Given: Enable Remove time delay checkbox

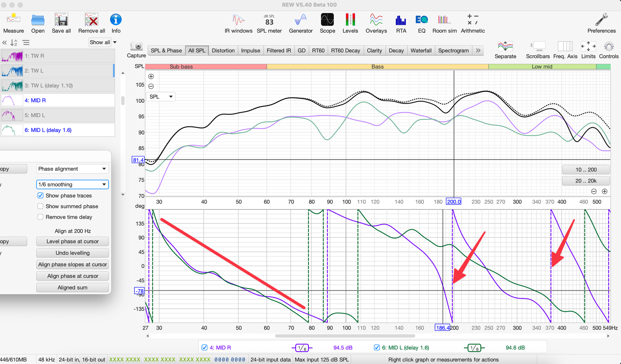Looking at the screenshot, I should (40, 217).
